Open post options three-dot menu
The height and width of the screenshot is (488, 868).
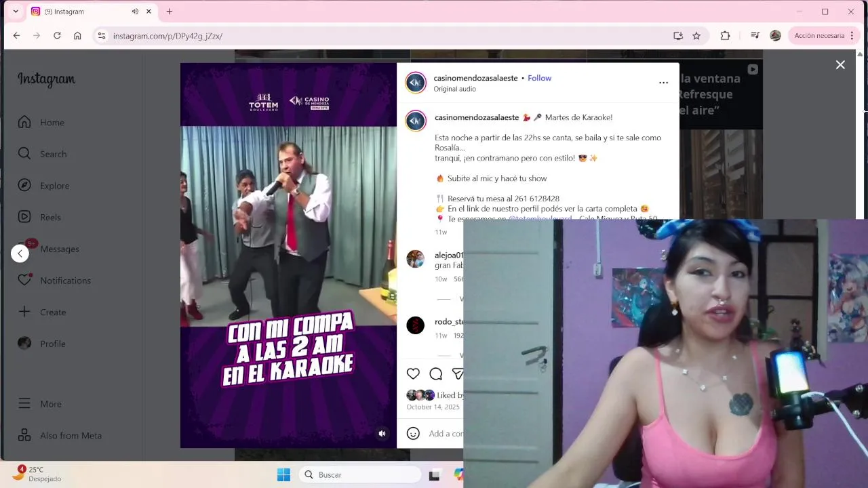click(663, 83)
